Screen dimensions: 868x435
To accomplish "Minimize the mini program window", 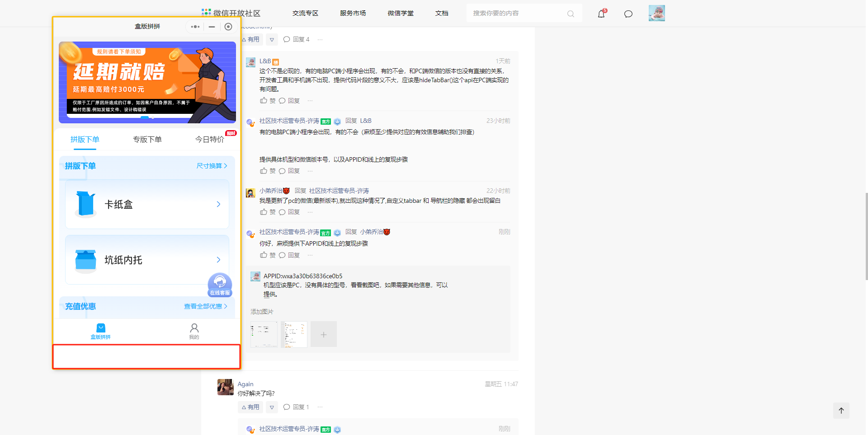I will click(212, 27).
